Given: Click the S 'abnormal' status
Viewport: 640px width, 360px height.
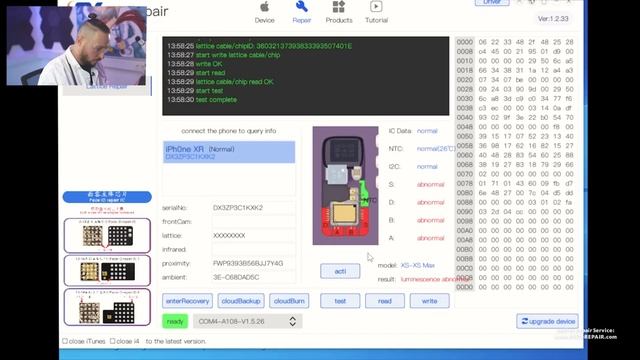Looking at the screenshot, I should 430,184.
